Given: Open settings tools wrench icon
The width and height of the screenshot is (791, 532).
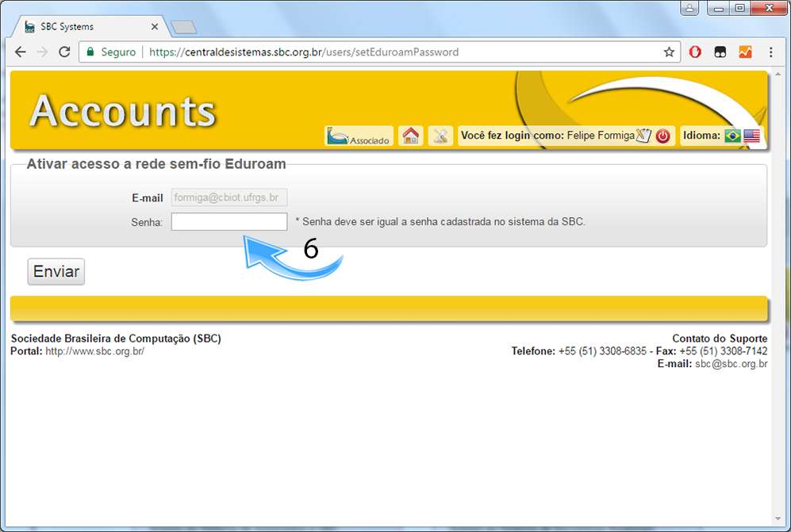Looking at the screenshot, I should (x=440, y=136).
